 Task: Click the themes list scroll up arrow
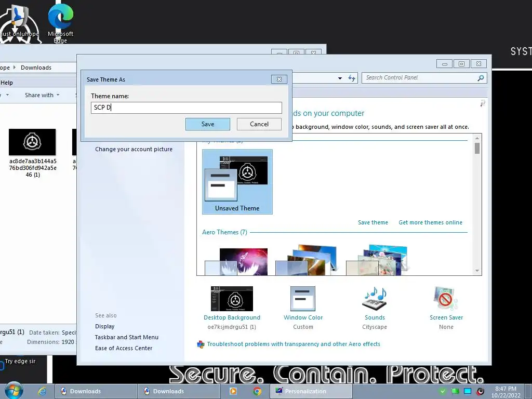[x=477, y=138]
